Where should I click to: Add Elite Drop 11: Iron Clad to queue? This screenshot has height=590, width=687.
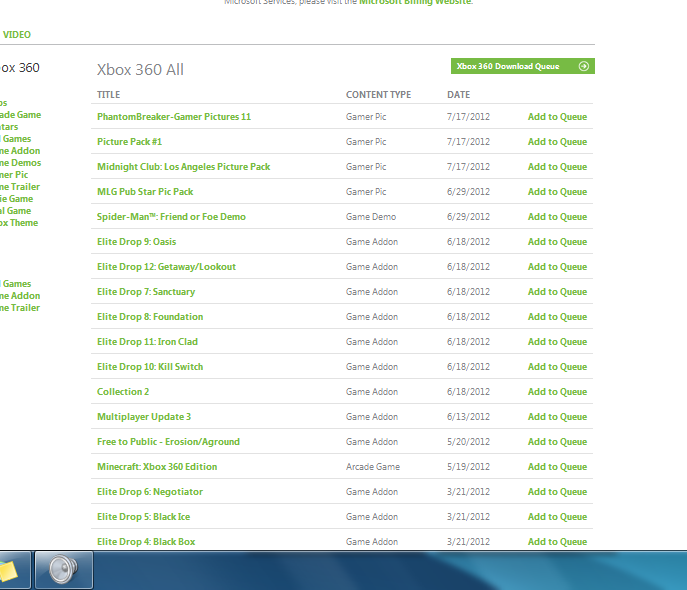(x=557, y=341)
